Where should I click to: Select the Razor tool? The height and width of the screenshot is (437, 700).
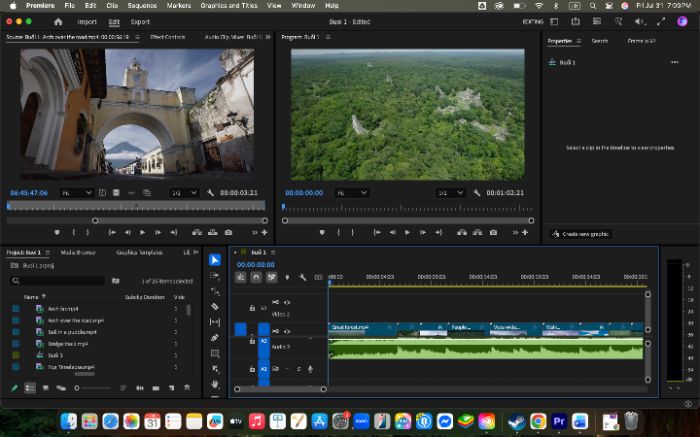coord(215,307)
